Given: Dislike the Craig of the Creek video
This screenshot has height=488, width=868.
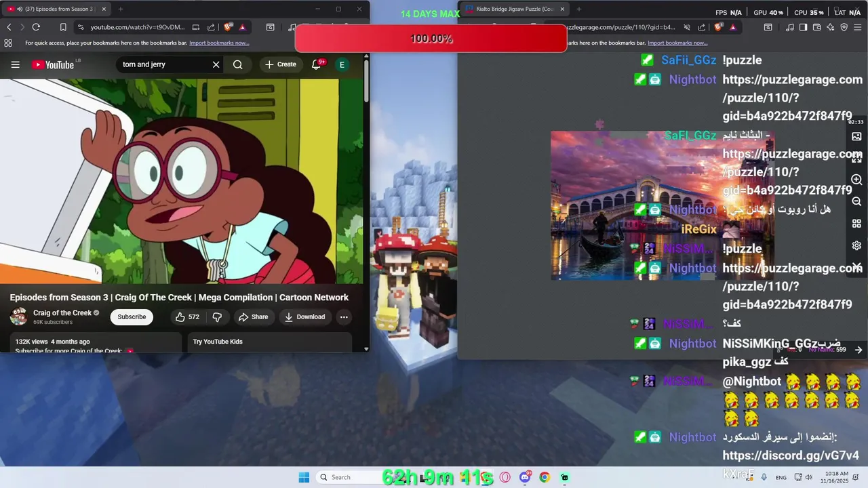Looking at the screenshot, I should pos(217,317).
